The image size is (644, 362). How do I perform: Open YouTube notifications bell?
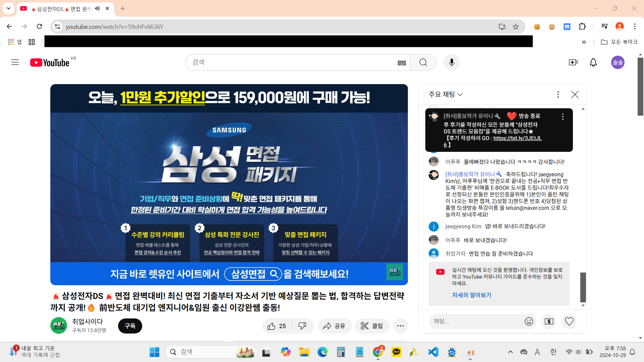pos(593,62)
